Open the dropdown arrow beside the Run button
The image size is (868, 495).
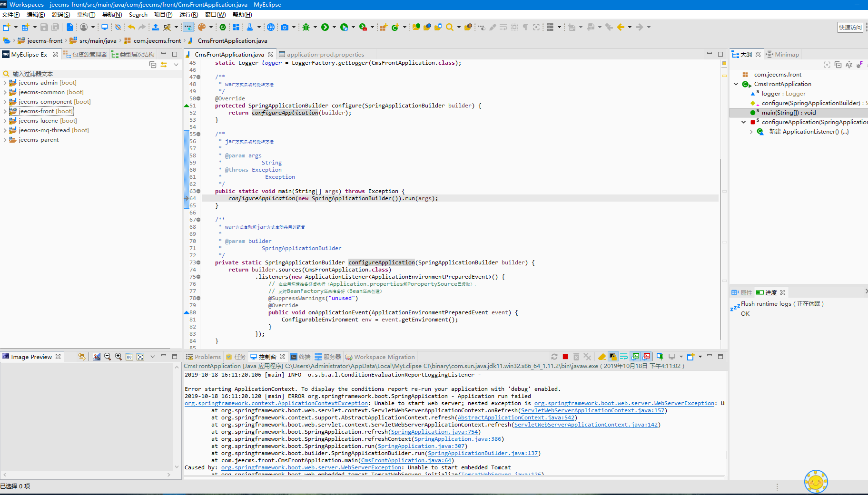point(334,27)
